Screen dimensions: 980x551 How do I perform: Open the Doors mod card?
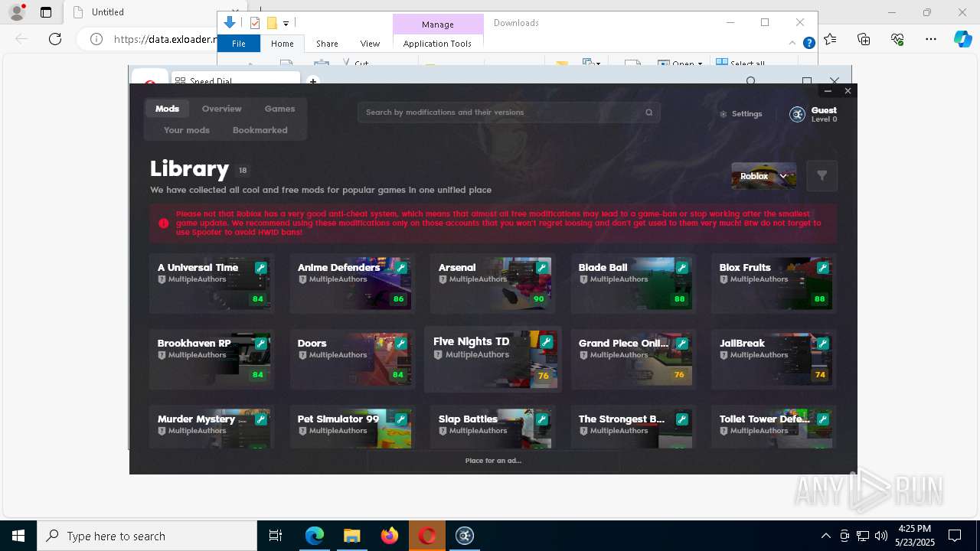click(x=352, y=359)
